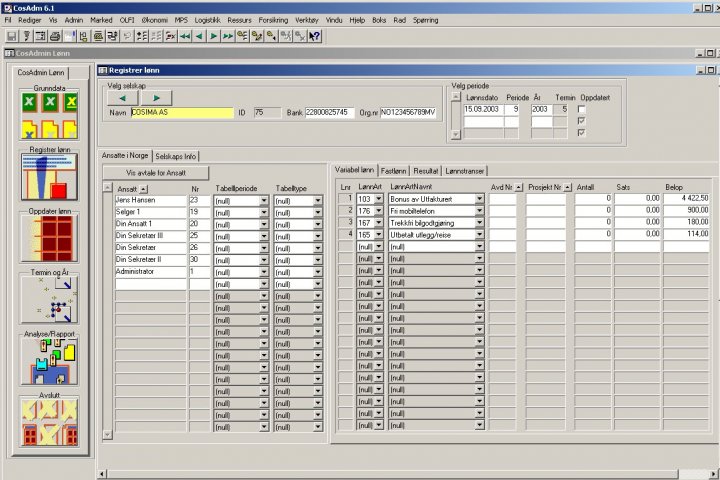The height and width of the screenshot is (480, 720).
Task: Select employee Administrator
Action: point(151,272)
